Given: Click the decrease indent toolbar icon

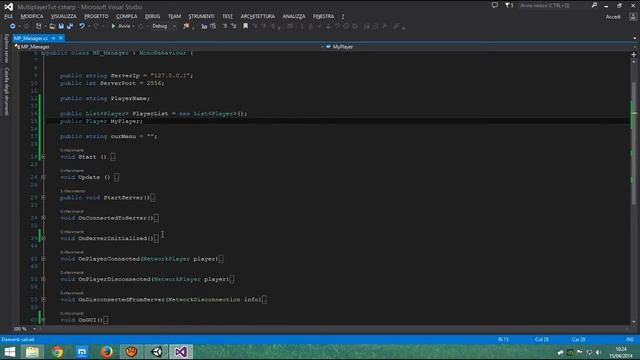Looking at the screenshot, I should 204,26.
